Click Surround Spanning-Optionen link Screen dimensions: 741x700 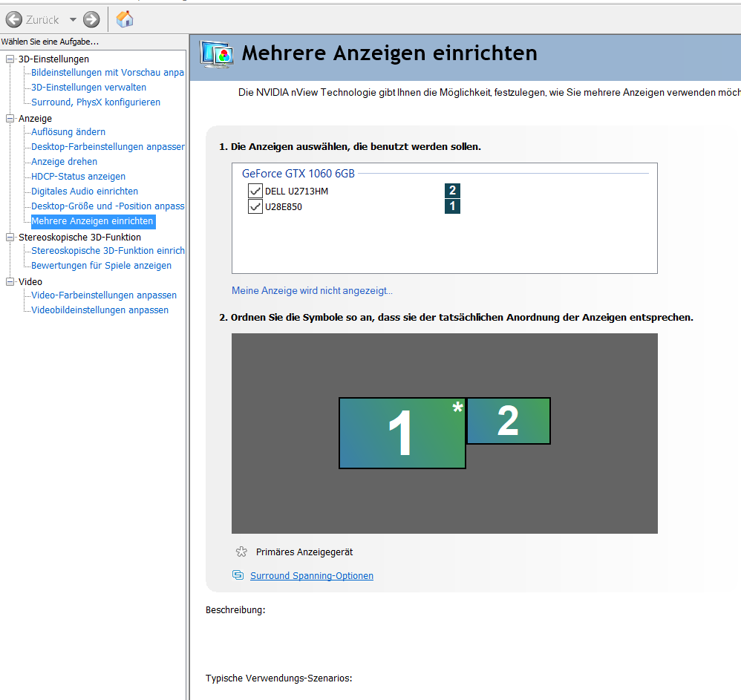coord(312,576)
